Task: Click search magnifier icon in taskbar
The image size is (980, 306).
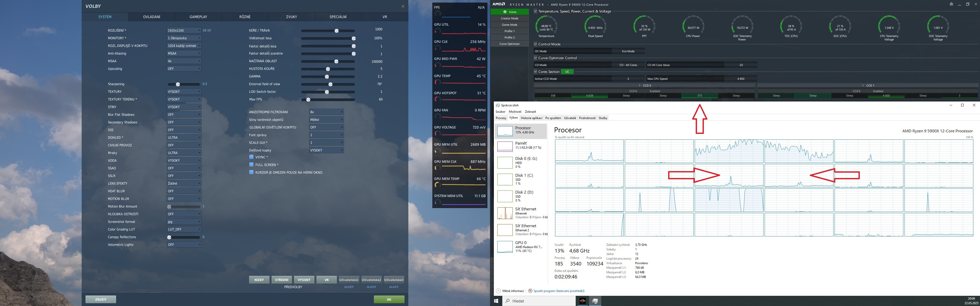Action: pyautogui.click(x=508, y=301)
